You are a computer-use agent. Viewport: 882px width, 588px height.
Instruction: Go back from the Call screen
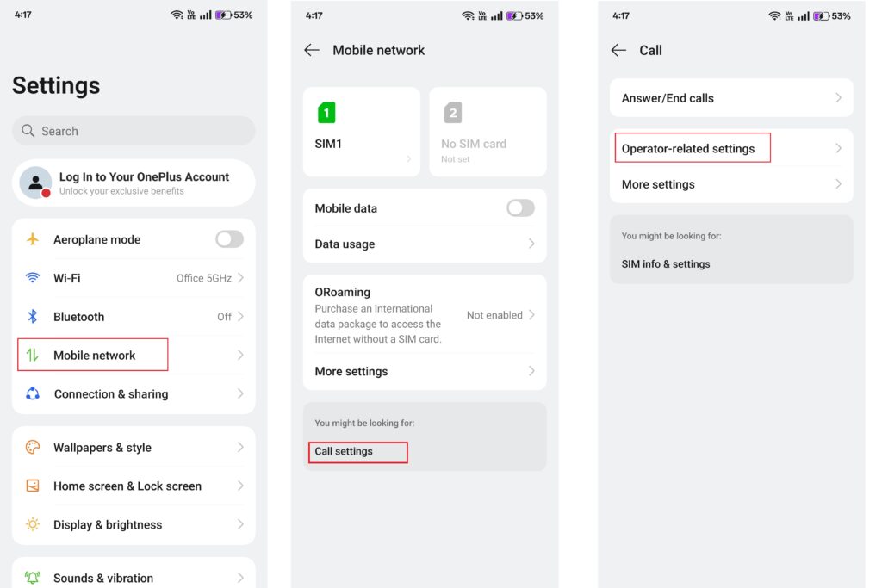click(618, 50)
